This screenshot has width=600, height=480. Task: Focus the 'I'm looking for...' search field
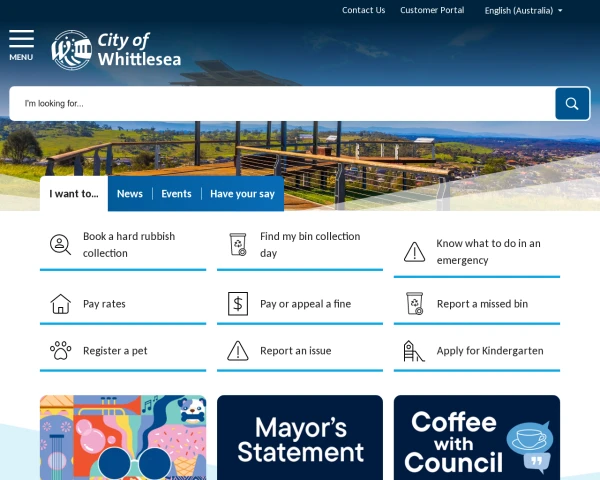click(282, 103)
